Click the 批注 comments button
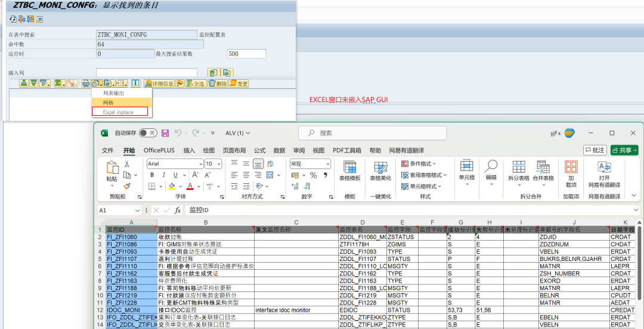Viewport: 644px width, 329px height. click(595, 150)
